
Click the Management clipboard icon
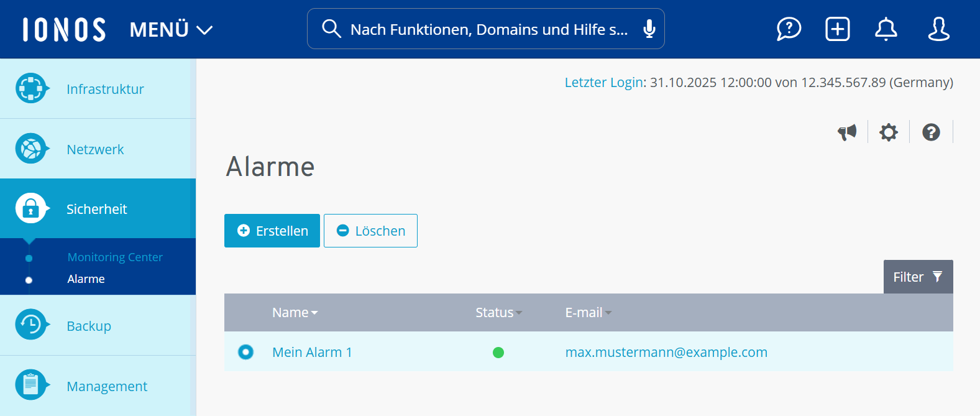click(32, 385)
